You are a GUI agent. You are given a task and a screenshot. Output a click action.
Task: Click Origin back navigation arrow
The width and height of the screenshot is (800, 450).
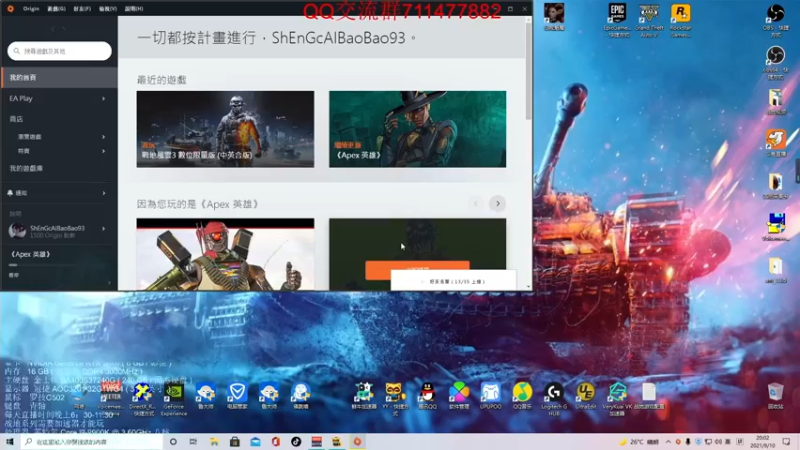pos(53,29)
